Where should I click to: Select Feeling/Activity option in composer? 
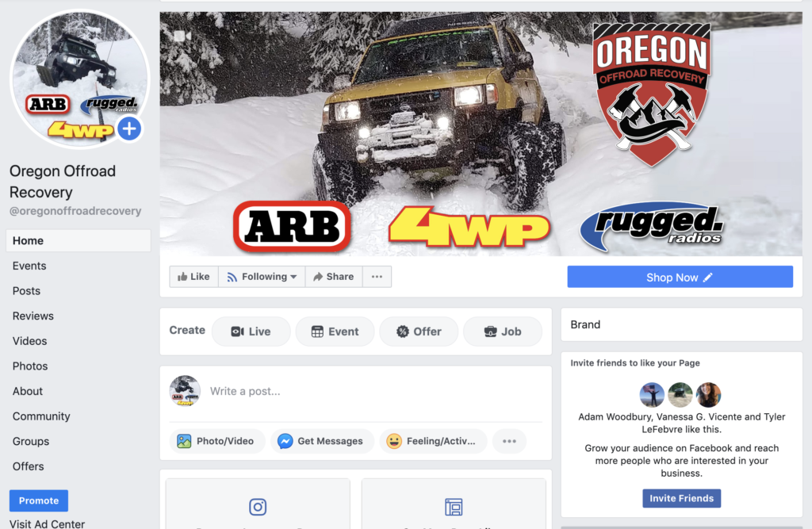click(x=433, y=441)
